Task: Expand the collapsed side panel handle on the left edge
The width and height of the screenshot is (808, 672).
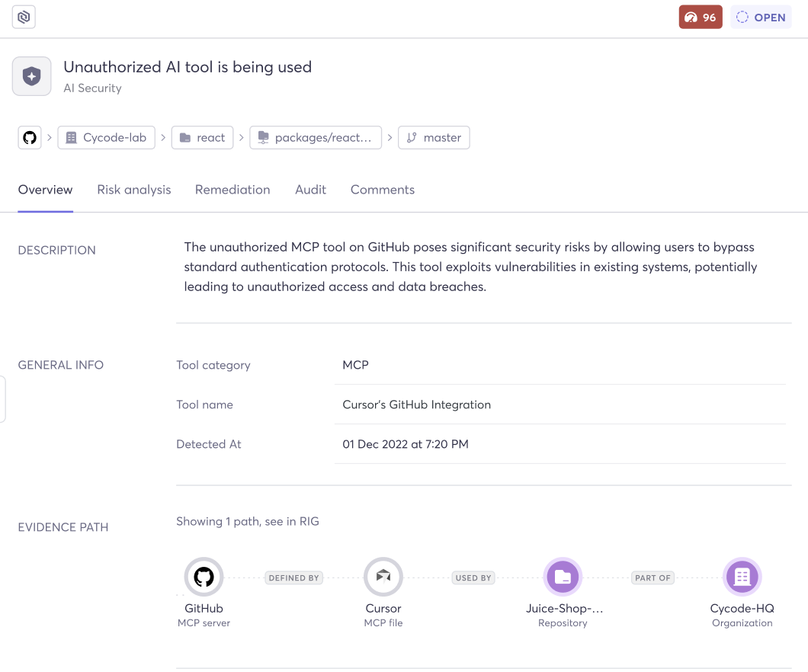Action: coord(2,398)
